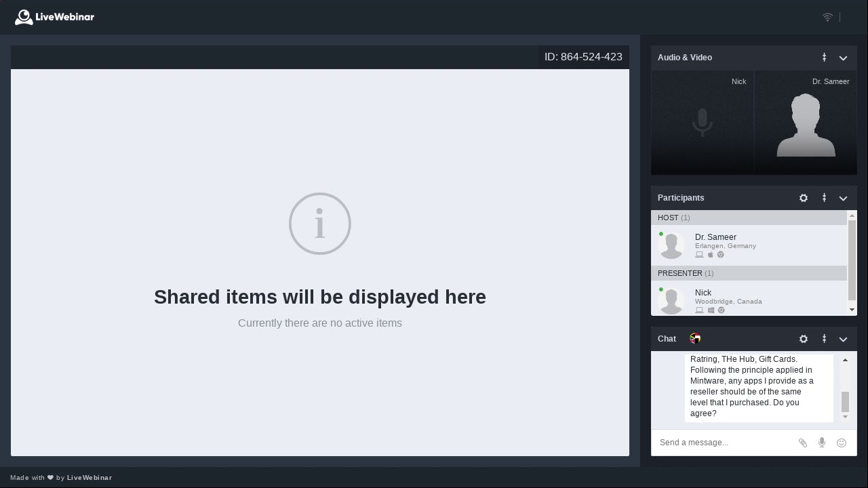Select Nick in participants list
Image resolution: width=868 pixels, height=488 pixels.
coord(749,298)
